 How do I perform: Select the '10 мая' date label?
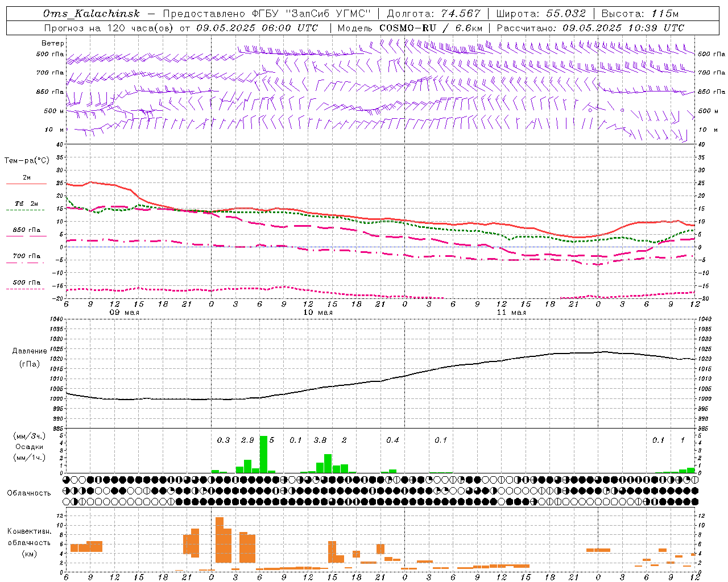tap(317, 313)
